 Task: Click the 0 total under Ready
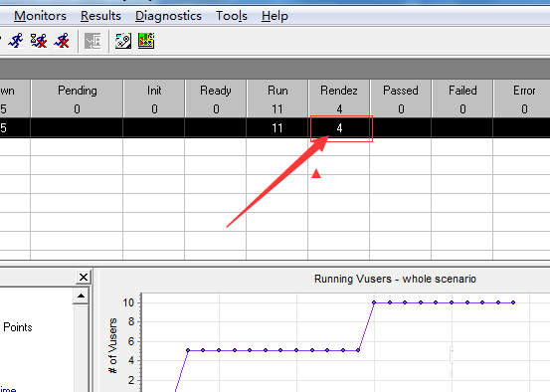[216, 109]
